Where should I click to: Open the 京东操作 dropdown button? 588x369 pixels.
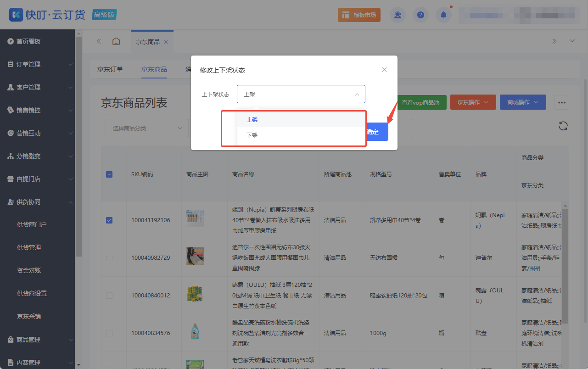click(473, 102)
